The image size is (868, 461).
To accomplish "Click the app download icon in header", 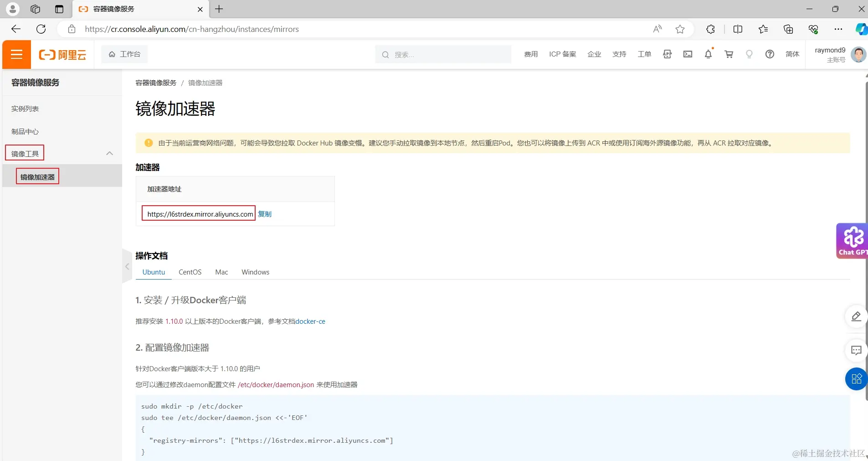I will 668,54.
